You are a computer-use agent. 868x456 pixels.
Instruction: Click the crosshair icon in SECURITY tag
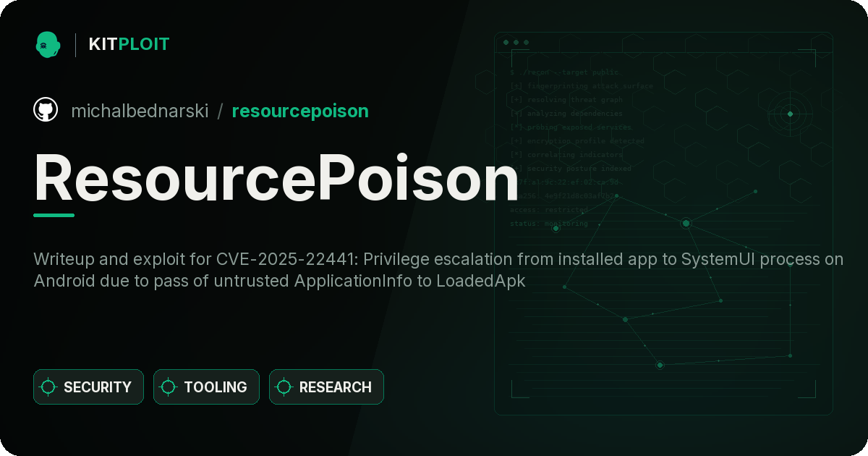[48, 387]
